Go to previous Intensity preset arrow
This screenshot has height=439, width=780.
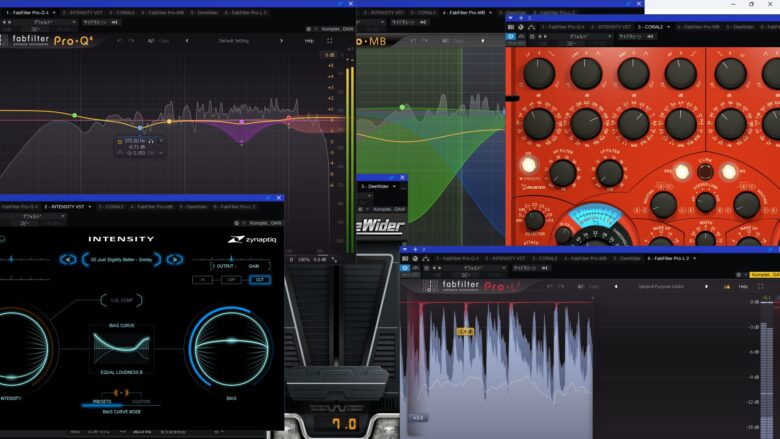point(68,259)
